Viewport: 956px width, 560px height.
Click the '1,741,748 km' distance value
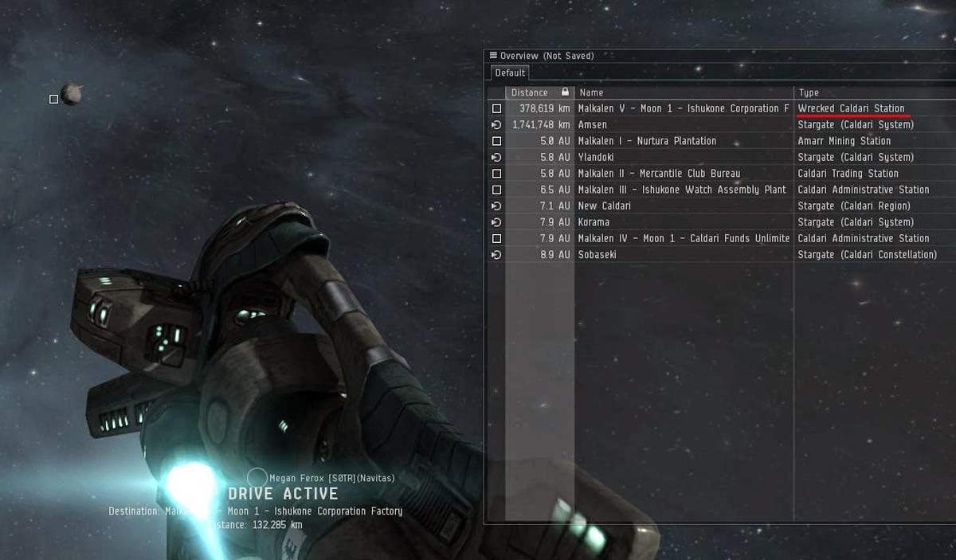tap(542, 125)
